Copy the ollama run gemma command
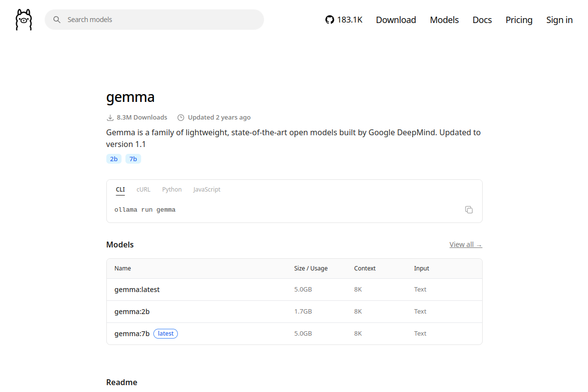The image size is (588, 392). tap(469, 210)
